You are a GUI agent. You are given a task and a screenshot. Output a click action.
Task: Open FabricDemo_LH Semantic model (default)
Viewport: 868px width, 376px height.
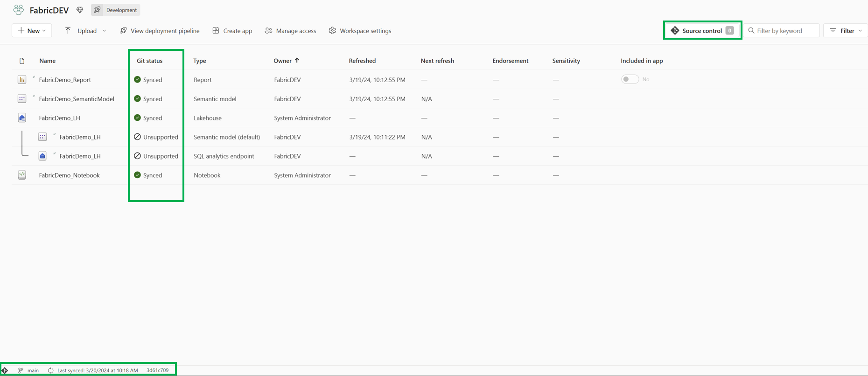click(80, 137)
